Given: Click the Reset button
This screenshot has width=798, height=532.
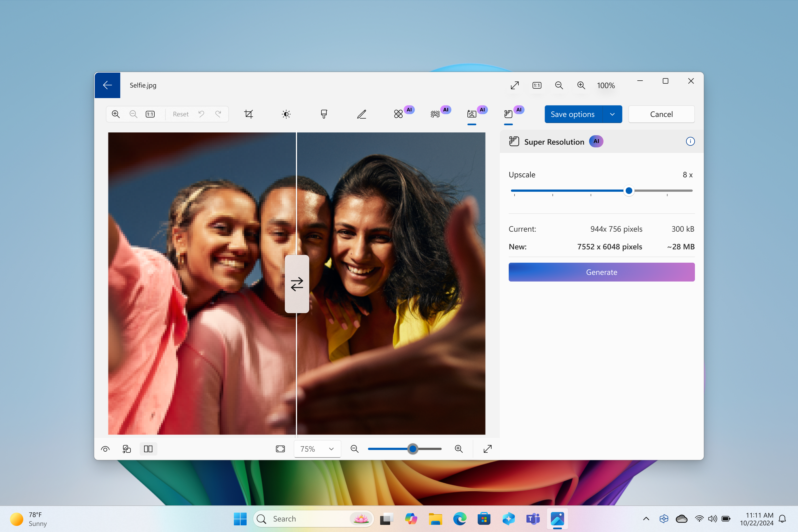Looking at the screenshot, I should pos(180,113).
